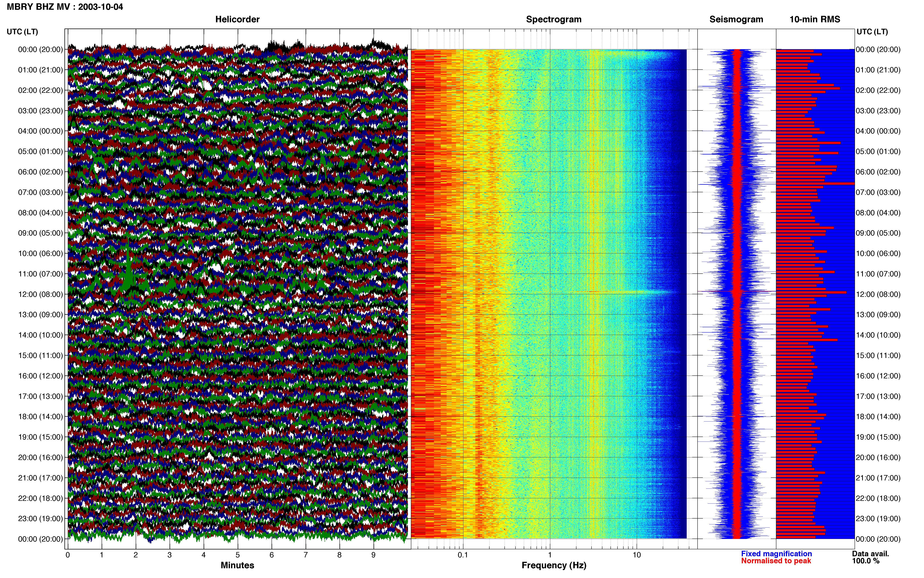Screen dimensions: 924x578
Task: Click the 100.0 % availability value
Action: (x=865, y=561)
